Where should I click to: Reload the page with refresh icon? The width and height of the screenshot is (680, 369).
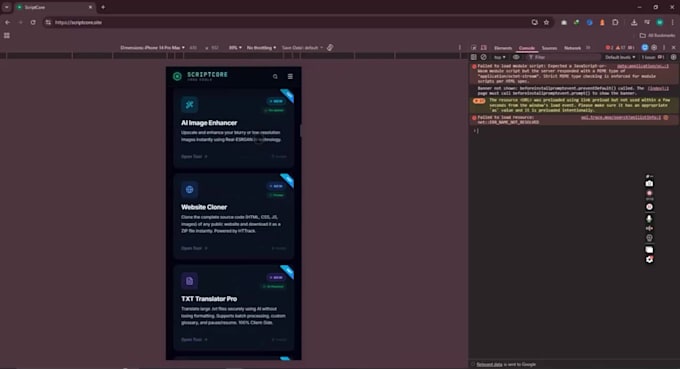tap(33, 22)
